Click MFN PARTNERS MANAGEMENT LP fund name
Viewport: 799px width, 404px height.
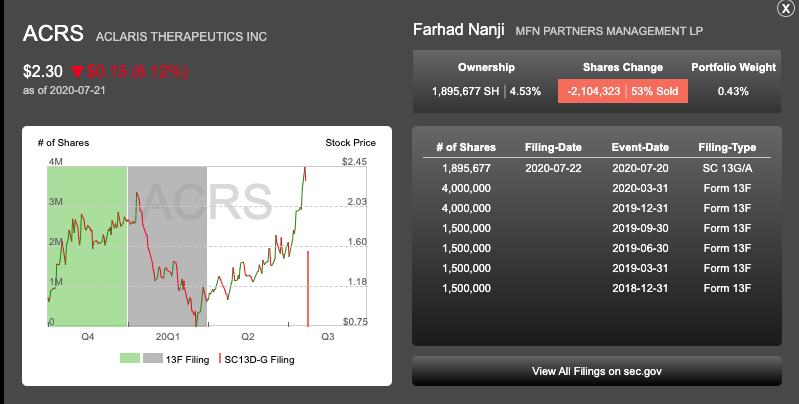609,31
